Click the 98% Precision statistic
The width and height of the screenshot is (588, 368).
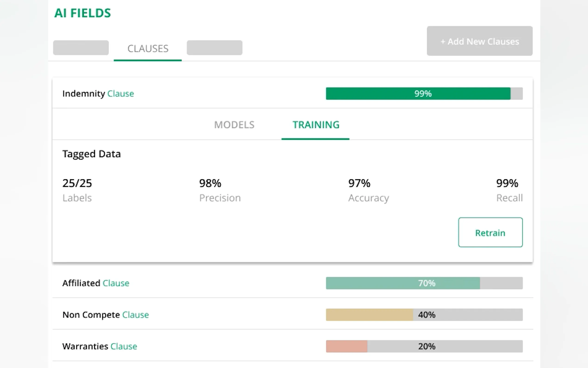click(220, 190)
